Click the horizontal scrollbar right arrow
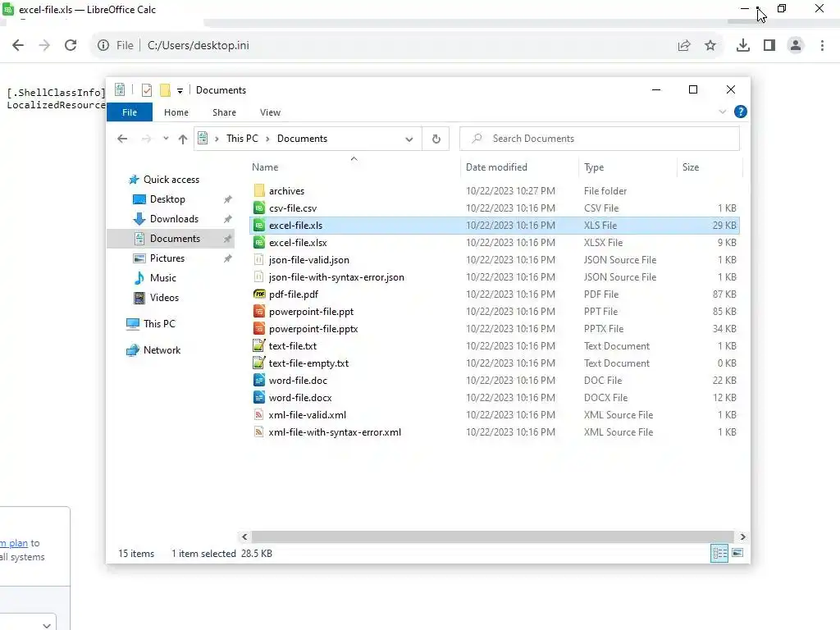Viewport: 840px width, 630px height. click(742, 536)
